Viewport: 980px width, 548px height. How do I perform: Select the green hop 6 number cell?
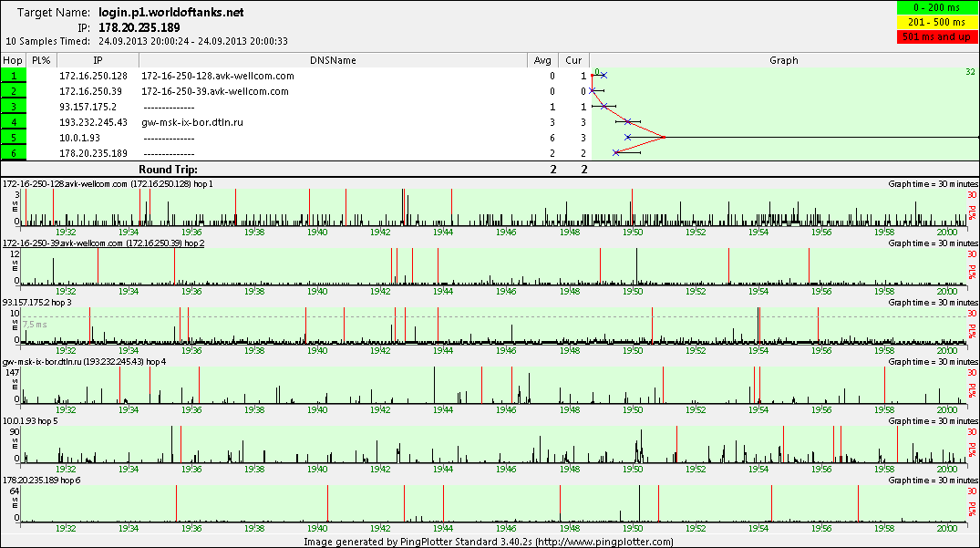point(13,153)
